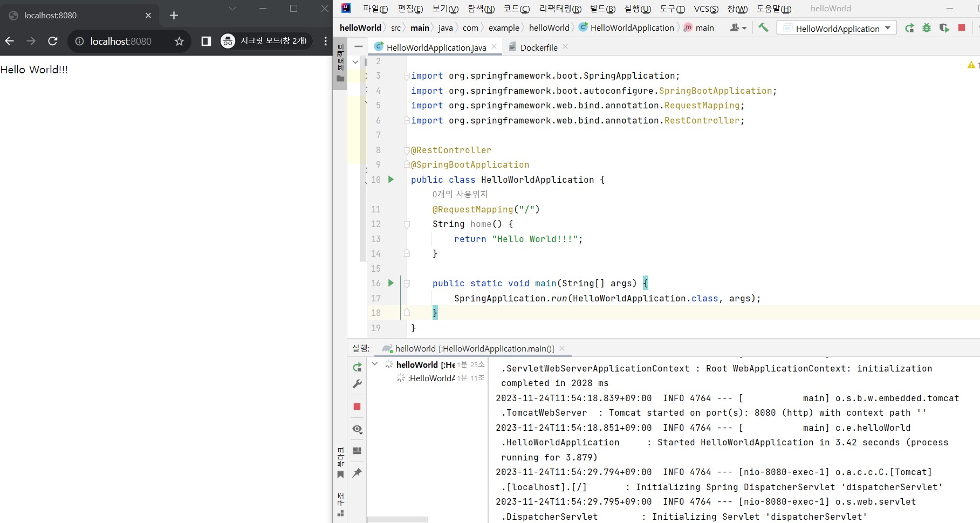
Task: Open the 탐색(N) menu
Action: point(481,9)
